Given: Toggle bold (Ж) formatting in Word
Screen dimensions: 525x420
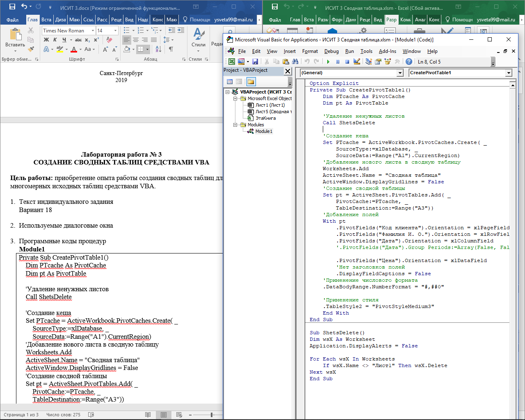Looking at the screenshot, I should [x=46, y=40].
